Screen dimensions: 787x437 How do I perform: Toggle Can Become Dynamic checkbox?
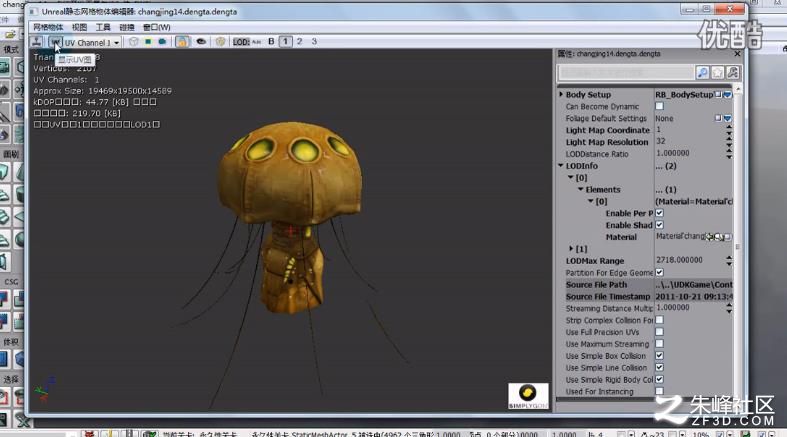coord(660,106)
